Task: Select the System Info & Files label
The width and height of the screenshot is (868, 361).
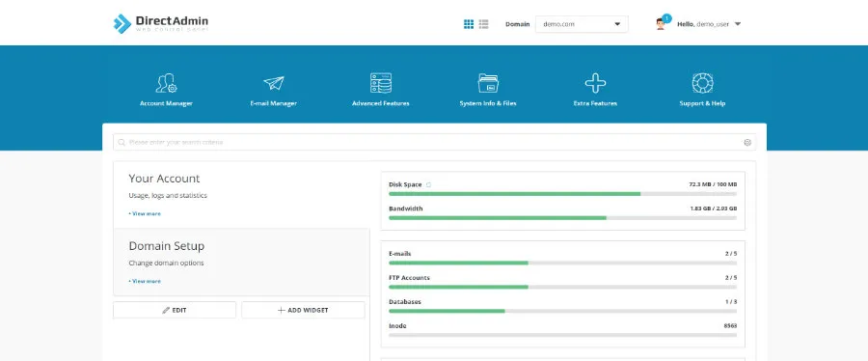Action: 488,103
